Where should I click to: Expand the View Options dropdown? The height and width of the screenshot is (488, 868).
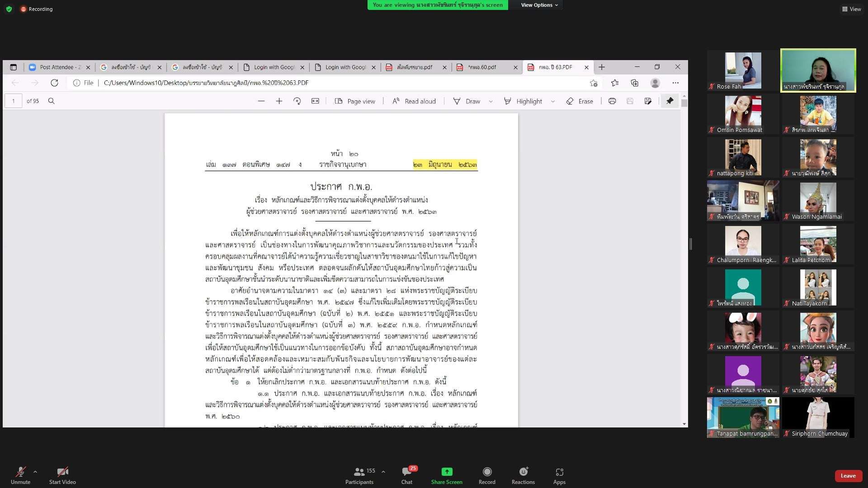click(x=539, y=5)
